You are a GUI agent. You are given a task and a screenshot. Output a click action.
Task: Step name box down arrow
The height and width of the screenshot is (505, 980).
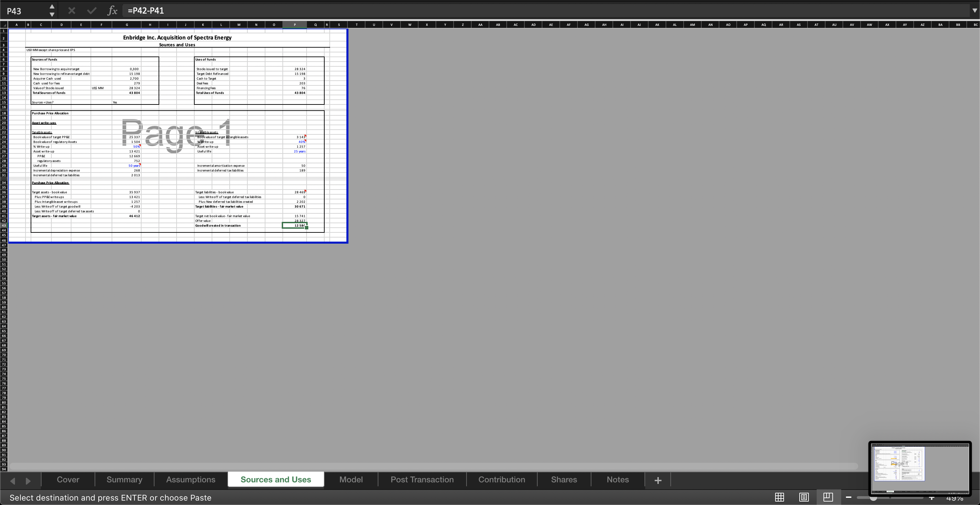click(52, 14)
